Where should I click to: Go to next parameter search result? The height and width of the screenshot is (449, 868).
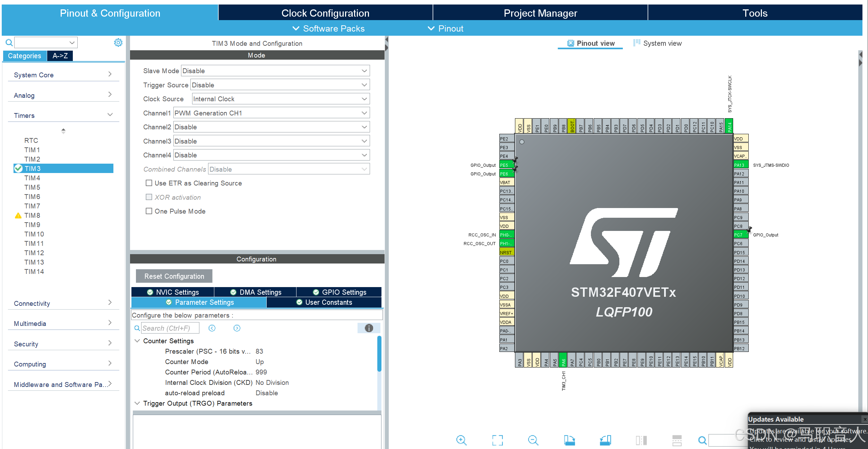point(237,328)
